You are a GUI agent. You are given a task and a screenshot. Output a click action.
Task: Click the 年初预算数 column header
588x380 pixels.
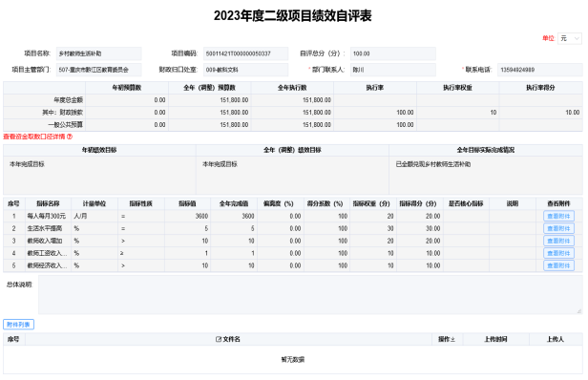[x=127, y=88]
